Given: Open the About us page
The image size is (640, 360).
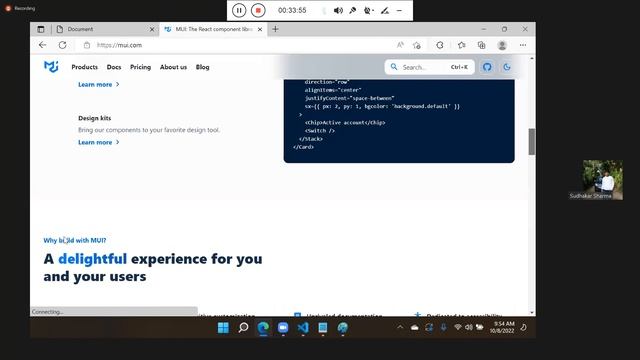Looking at the screenshot, I should coord(173,67).
